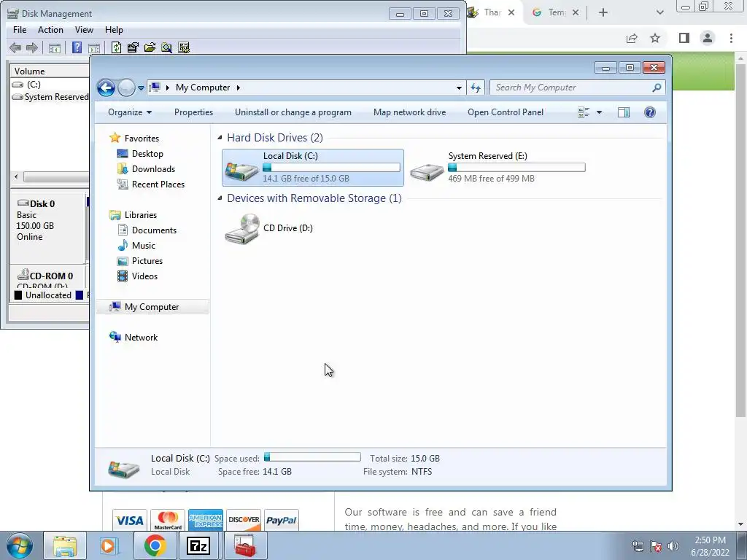The height and width of the screenshot is (560, 747).
Task: Select Recent Places under Favorites
Action: [x=158, y=184]
